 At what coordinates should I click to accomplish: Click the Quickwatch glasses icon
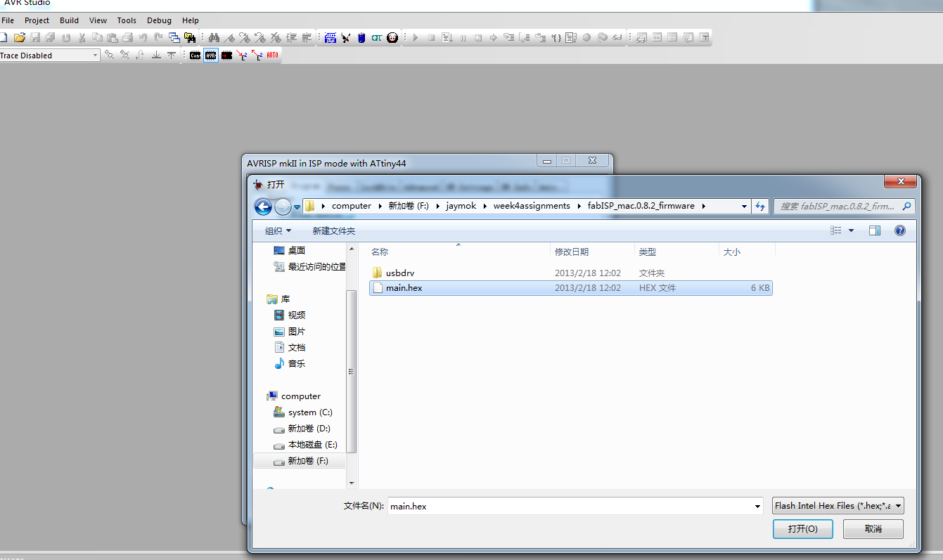[617, 37]
